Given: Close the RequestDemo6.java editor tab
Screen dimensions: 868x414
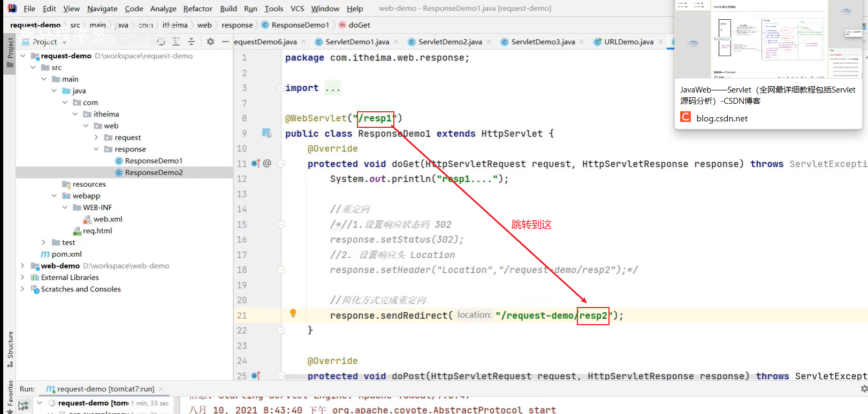Looking at the screenshot, I should click(x=303, y=41).
